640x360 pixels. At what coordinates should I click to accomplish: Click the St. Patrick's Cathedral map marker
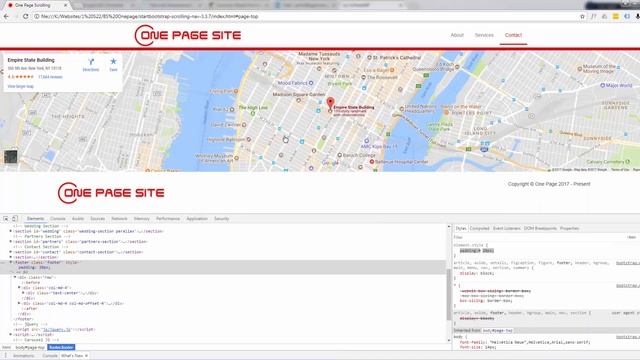pos(369,58)
